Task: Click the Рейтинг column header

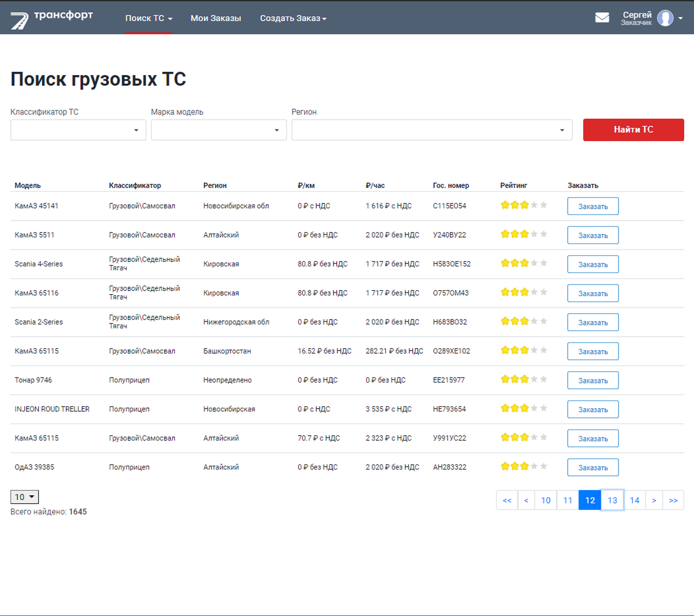Action: (514, 185)
